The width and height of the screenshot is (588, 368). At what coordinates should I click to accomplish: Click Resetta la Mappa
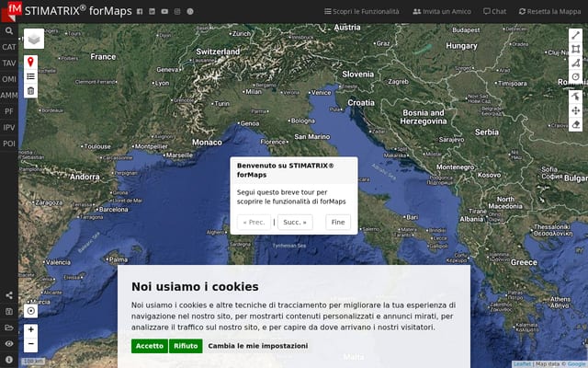tap(549, 12)
